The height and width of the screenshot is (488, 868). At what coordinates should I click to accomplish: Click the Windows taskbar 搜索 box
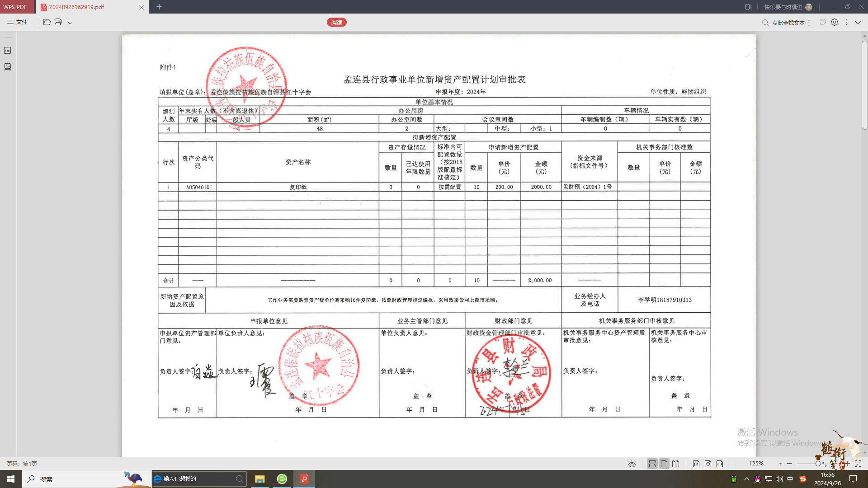click(x=86, y=479)
